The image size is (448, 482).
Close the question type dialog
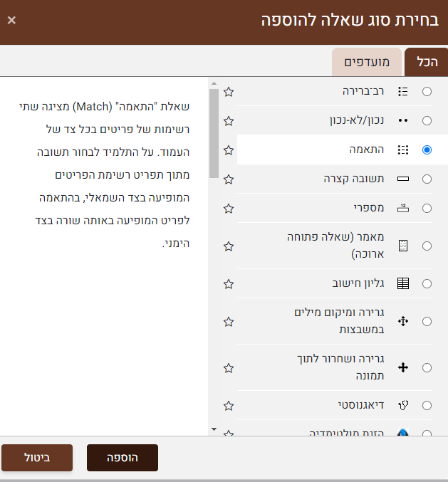[x=11, y=20]
